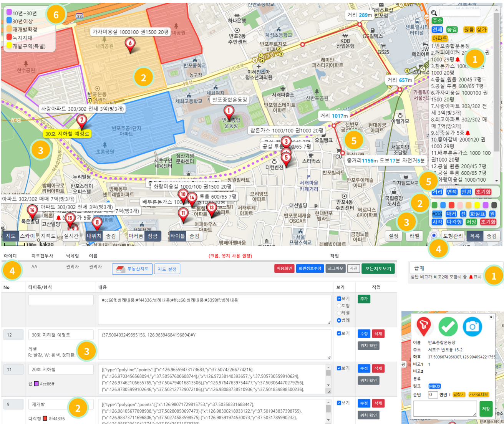The width and height of the screenshot is (504, 424).
Task: Click map marker number 7
Action: (x=81, y=120)
